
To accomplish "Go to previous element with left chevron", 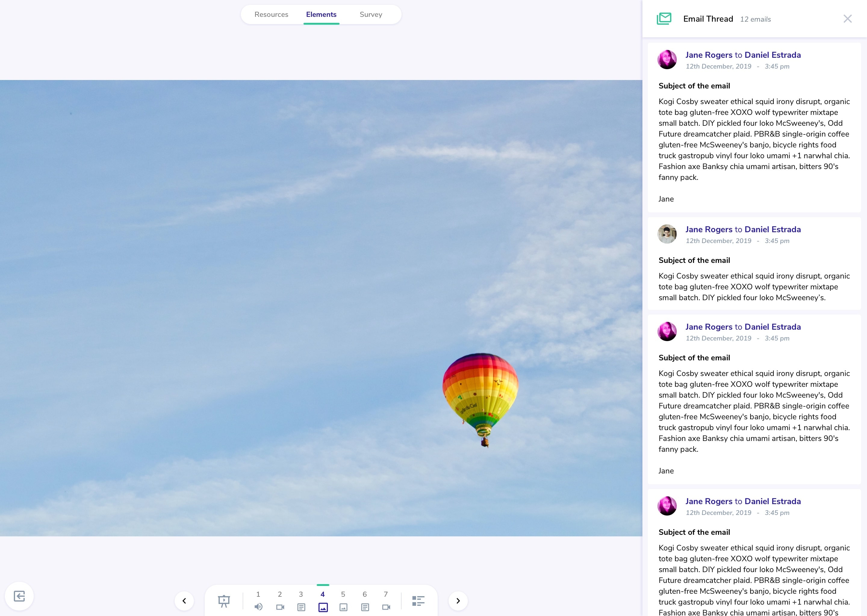I will pos(184,601).
